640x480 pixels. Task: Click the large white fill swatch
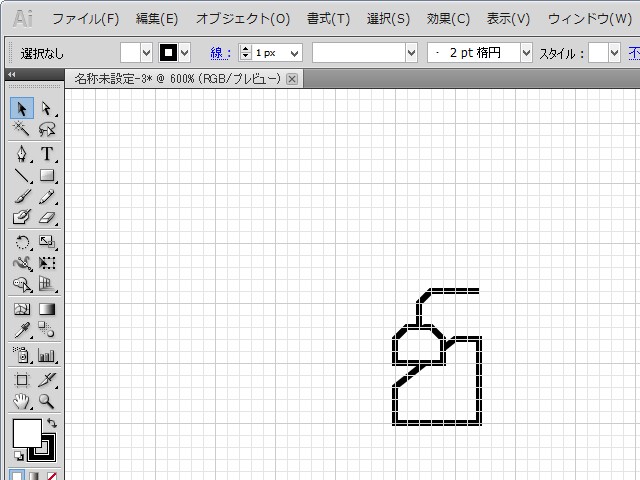(26, 433)
